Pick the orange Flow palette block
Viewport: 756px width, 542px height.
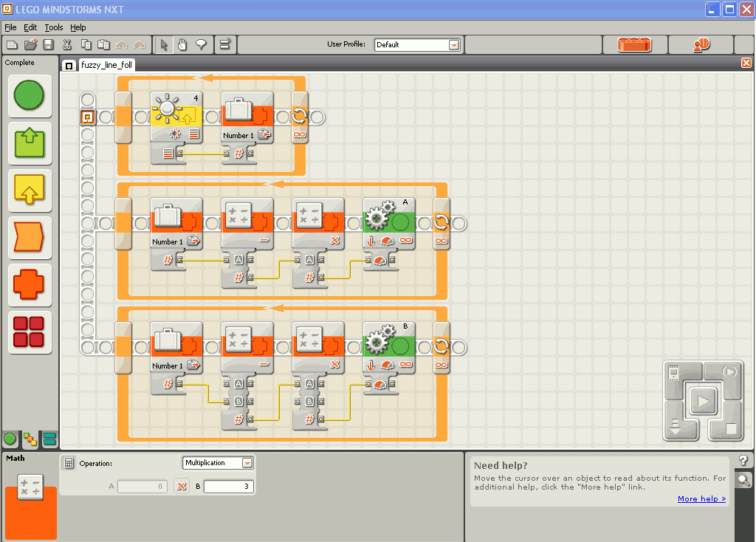[29, 237]
